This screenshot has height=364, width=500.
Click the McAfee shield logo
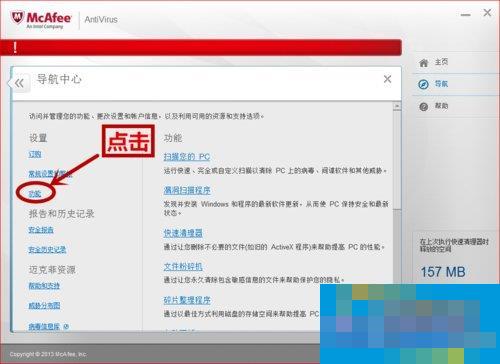tap(17, 18)
